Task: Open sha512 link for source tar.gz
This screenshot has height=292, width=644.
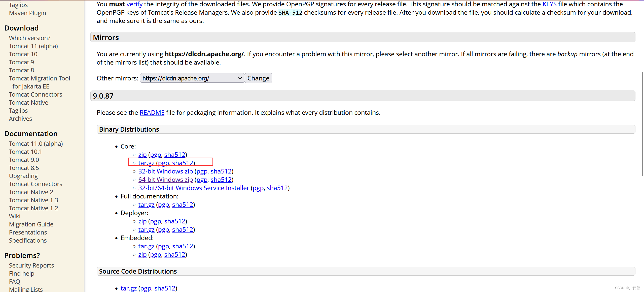Action: click(165, 288)
